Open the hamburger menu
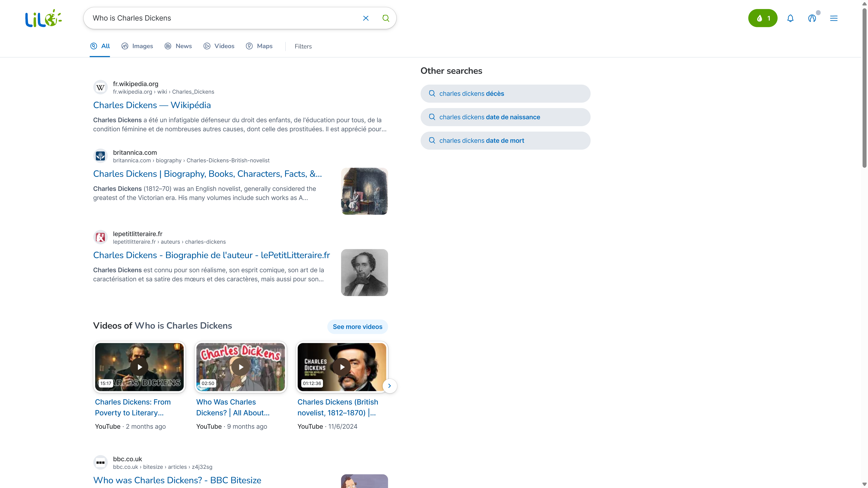The width and height of the screenshot is (868, 488). point(834,18)
